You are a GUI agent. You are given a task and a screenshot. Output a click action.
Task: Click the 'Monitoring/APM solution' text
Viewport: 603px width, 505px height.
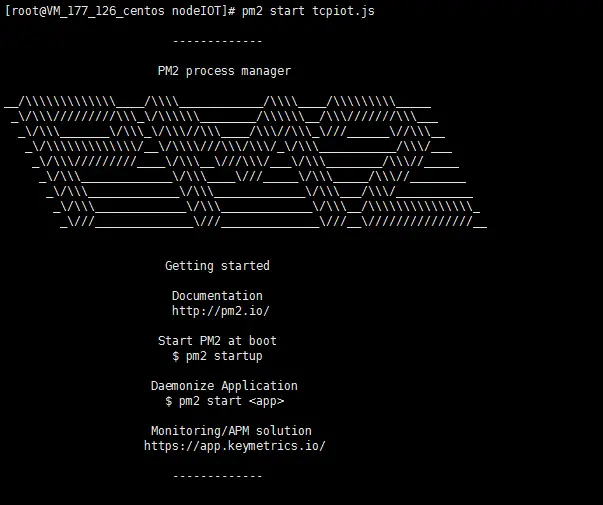231,431
